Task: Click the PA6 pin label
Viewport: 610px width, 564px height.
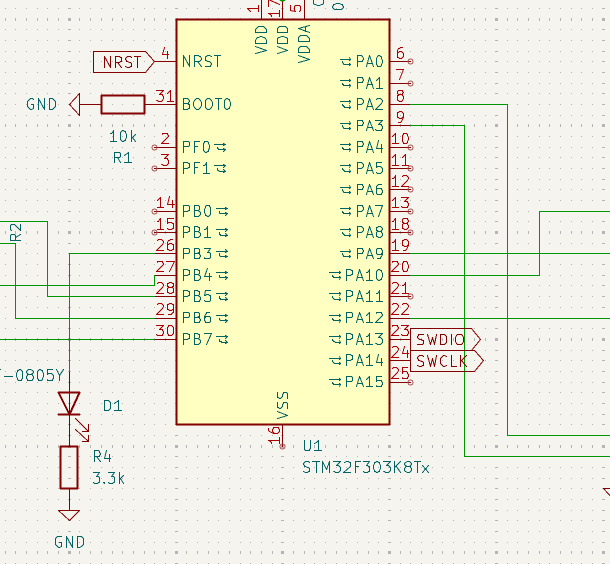Action: click(370, 190)
